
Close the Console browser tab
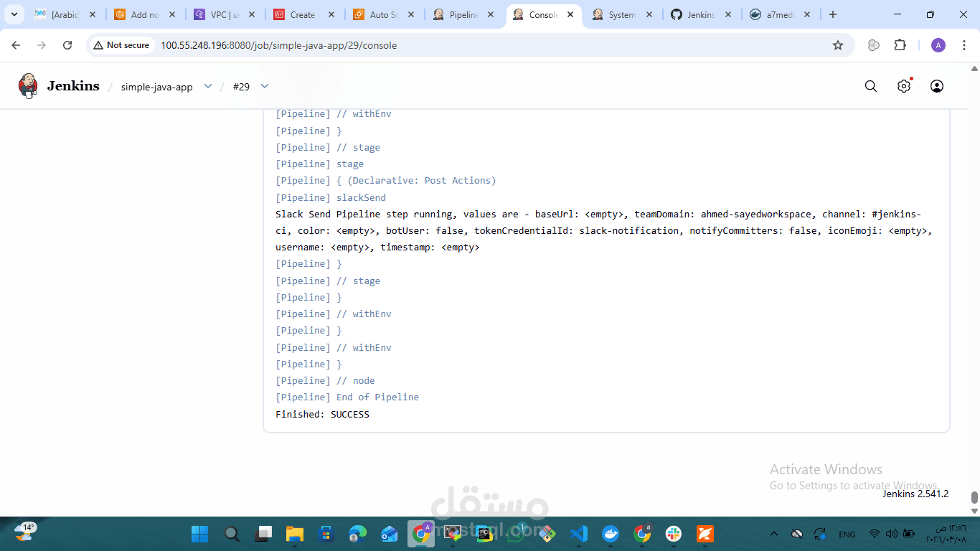coord(570,14)
